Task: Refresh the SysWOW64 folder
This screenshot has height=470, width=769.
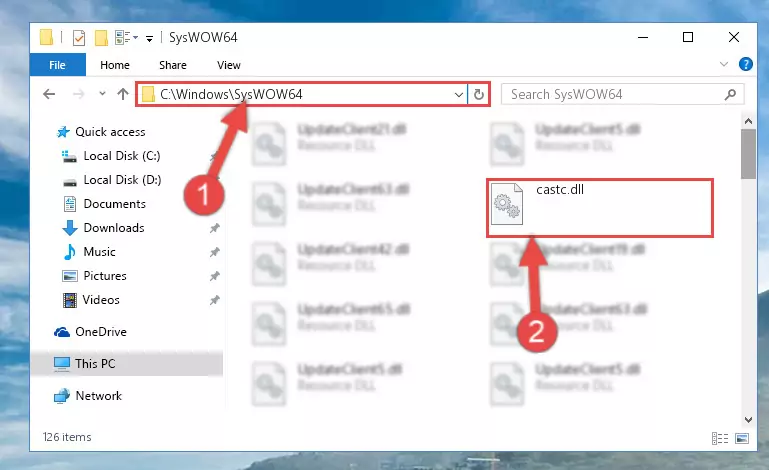Action: point(479,94)
